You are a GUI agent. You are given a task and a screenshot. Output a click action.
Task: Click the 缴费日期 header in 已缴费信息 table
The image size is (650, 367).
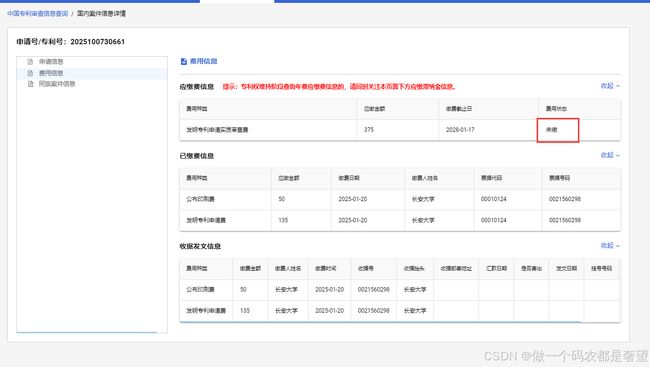point(349,178)
